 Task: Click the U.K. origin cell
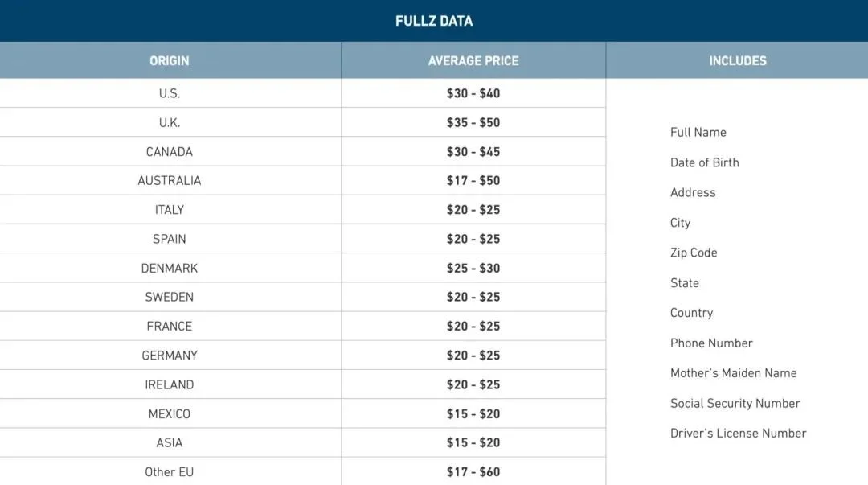coord(170,122)
